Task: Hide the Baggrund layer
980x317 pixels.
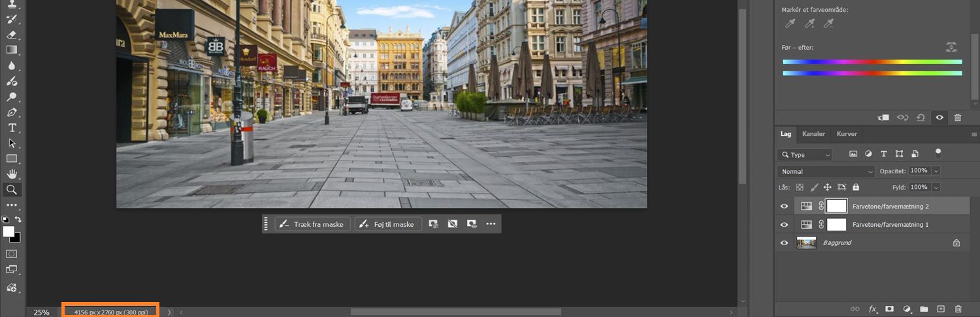Action: [784, 242]
